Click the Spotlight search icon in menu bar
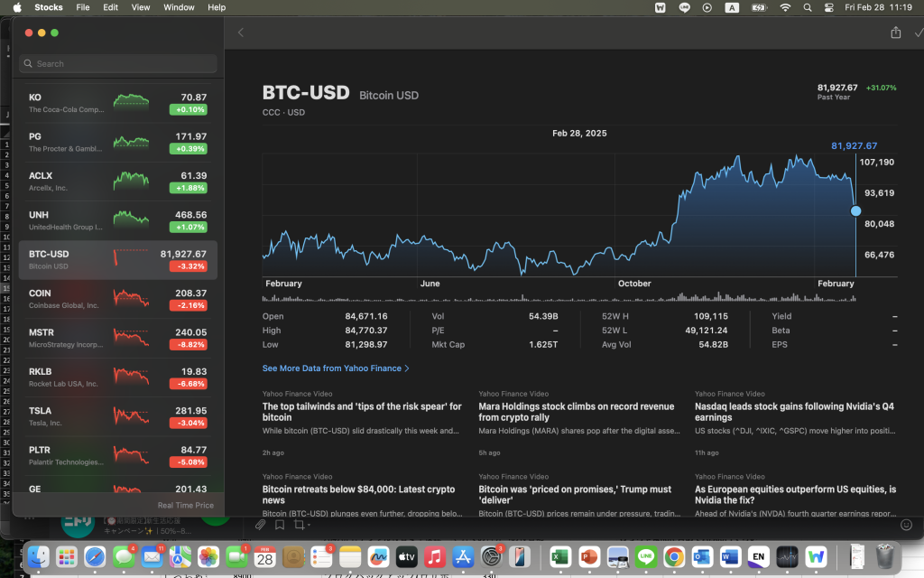 coord(808,7)
